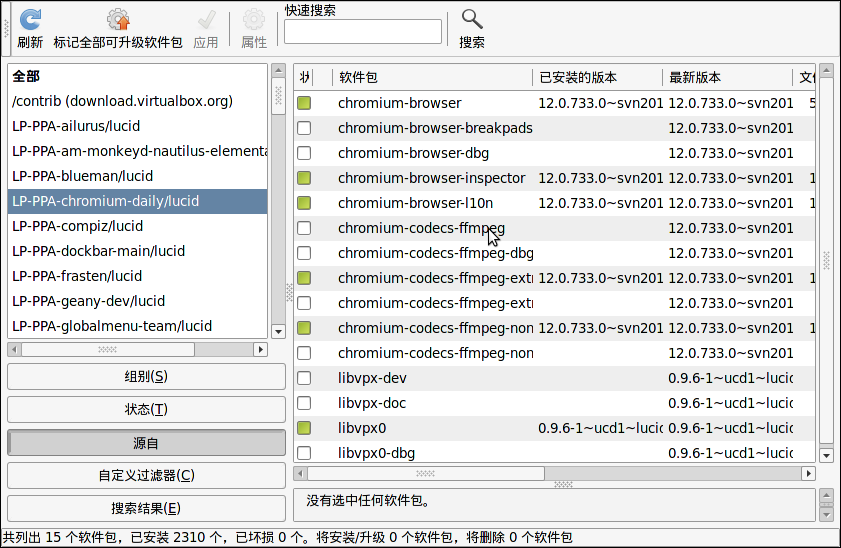Screen dimensions: 841x548
Task: Select LP-PPA-compiz/lucid origin
Action: pos(137,226)
